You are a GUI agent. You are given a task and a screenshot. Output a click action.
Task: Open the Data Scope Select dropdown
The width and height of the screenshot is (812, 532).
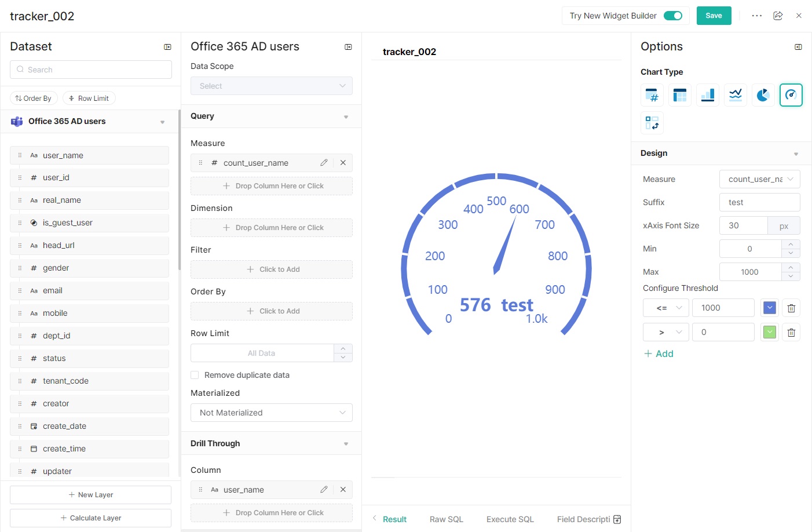[271, 85]
